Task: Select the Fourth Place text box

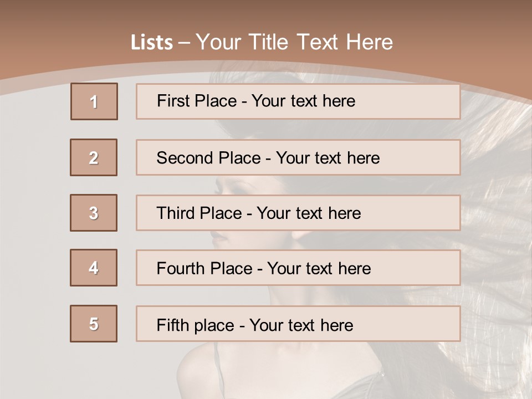Action: point(298,268)
